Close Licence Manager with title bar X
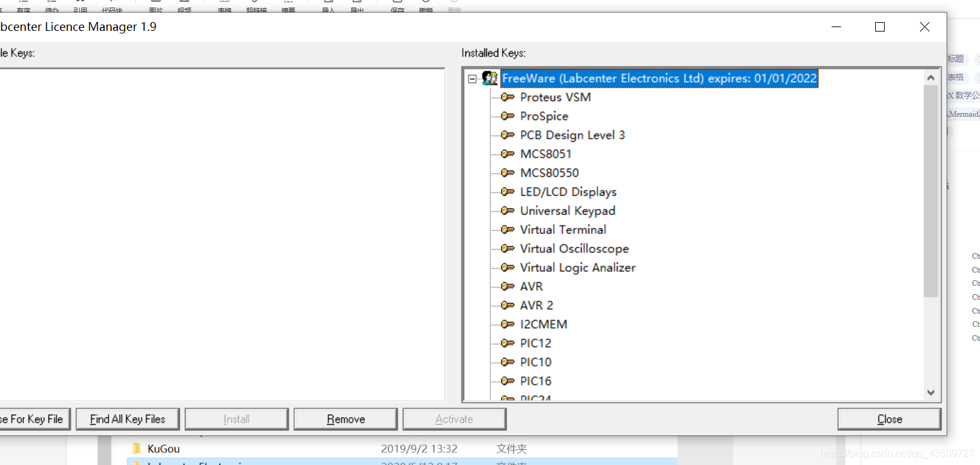Viewport: 980px width, 465px height. coord(924,27)
